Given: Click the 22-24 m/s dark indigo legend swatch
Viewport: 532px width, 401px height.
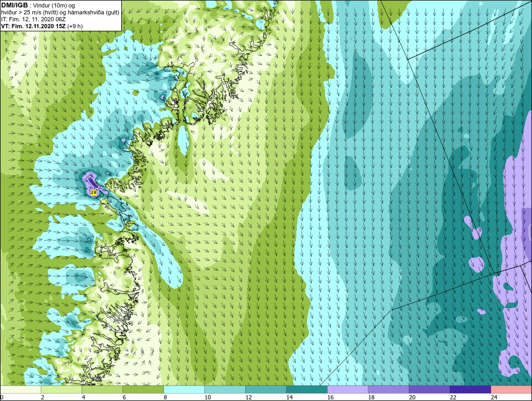Looking at the screenshot, I should tap(471, 389).
